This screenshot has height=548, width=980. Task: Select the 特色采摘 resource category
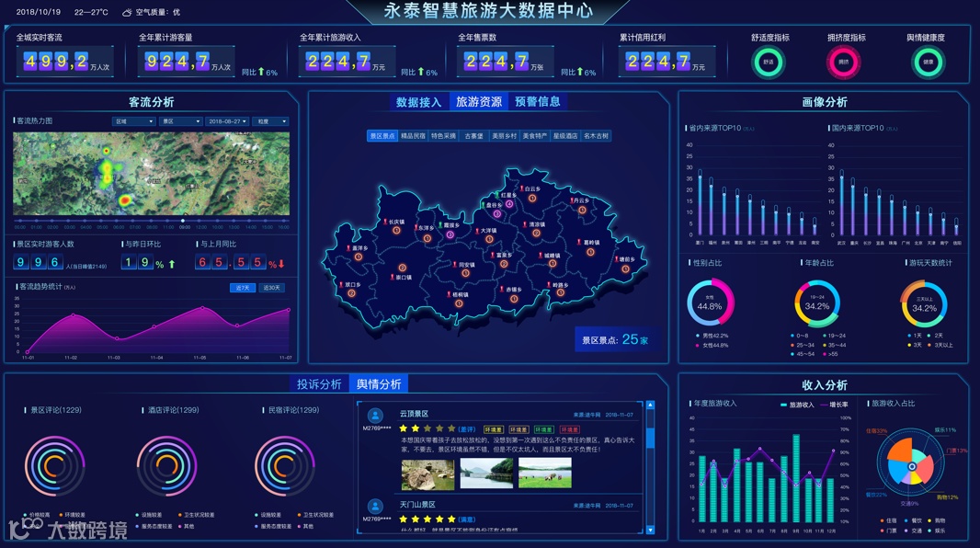pos(443,135)
